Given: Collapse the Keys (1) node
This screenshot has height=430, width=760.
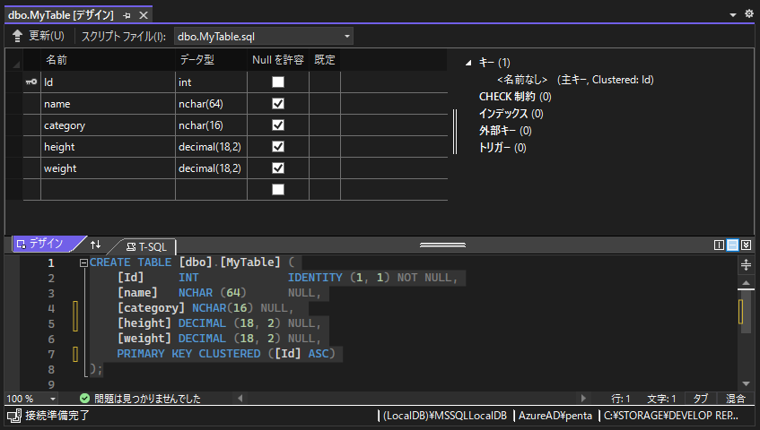Looking at the screenshot, I should (469, 63).
